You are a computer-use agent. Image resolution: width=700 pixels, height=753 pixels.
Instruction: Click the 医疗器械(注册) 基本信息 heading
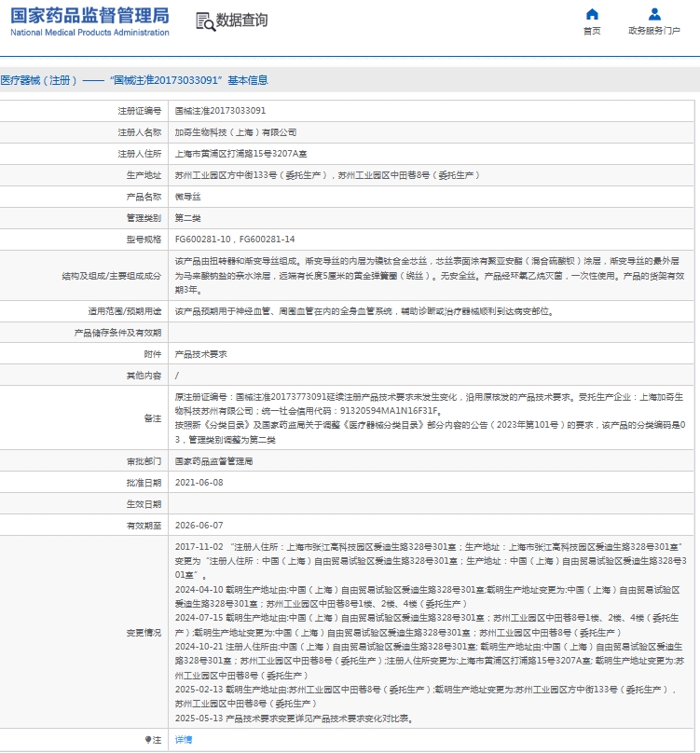pos(134,80)
